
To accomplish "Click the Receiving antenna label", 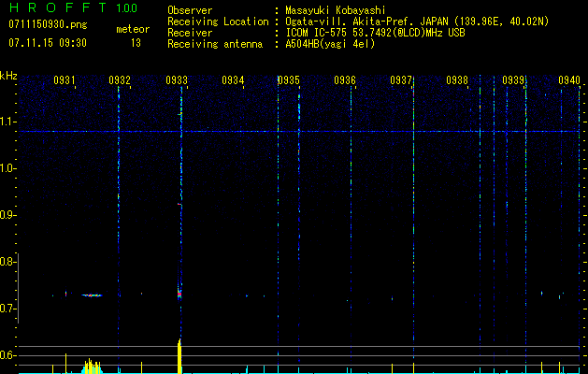I will point(215,44).
